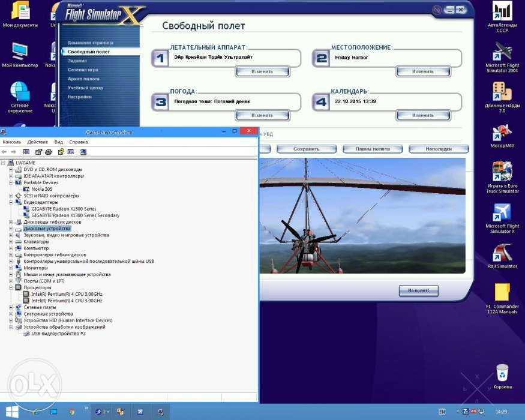Click the ultralight aircraft preview image
Viewport: 525px width, 420px height.
pyautogui.click(x=362, y=215)
